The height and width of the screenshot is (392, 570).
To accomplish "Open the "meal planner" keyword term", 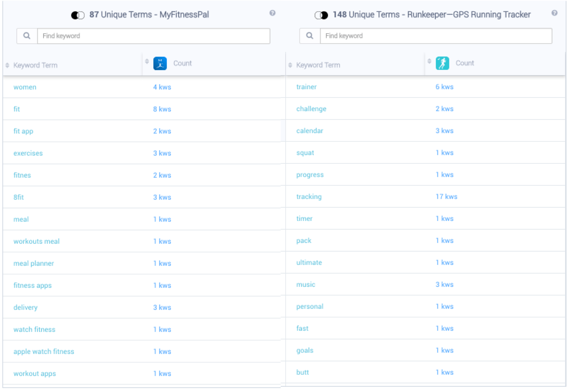I will click(33, 263).
